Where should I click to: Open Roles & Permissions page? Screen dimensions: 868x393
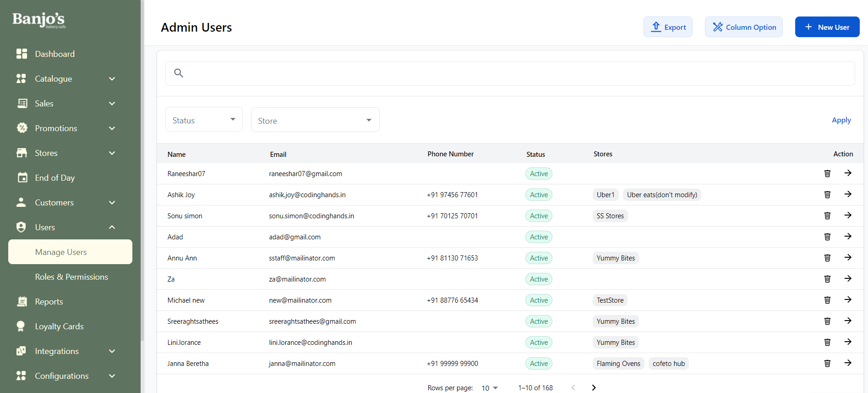click(x=71, y=277)
